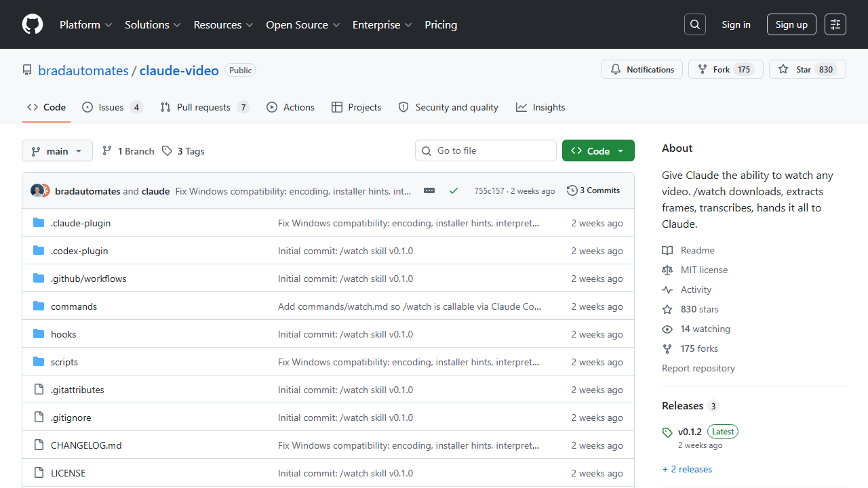The height and width of the screenshot is (488, 868).
Task: Open the GitHub logo homepage
Action: tap(33, 24)
